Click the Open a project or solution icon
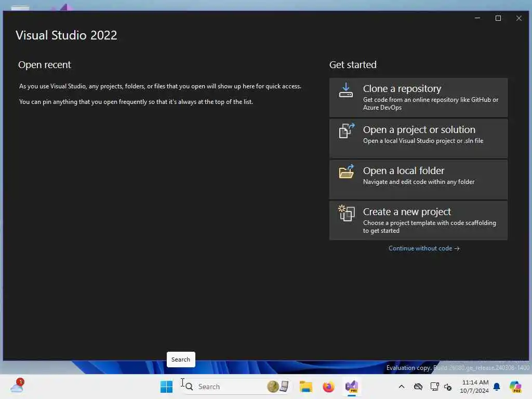Viewport: 532px width, 399px height. click(x=347, y=130)
